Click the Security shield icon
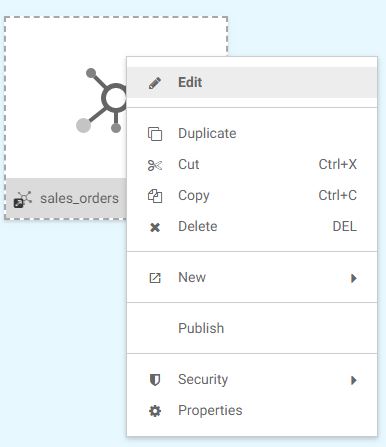Image resolution: width=386 pixels, height=447 pixels. (155, 380)
